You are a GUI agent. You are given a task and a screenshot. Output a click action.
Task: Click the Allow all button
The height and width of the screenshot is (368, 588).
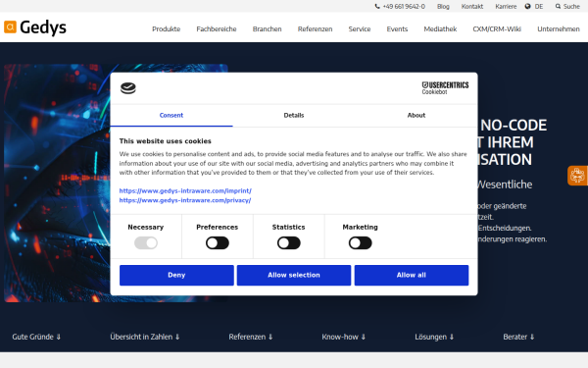coord(412,275)
